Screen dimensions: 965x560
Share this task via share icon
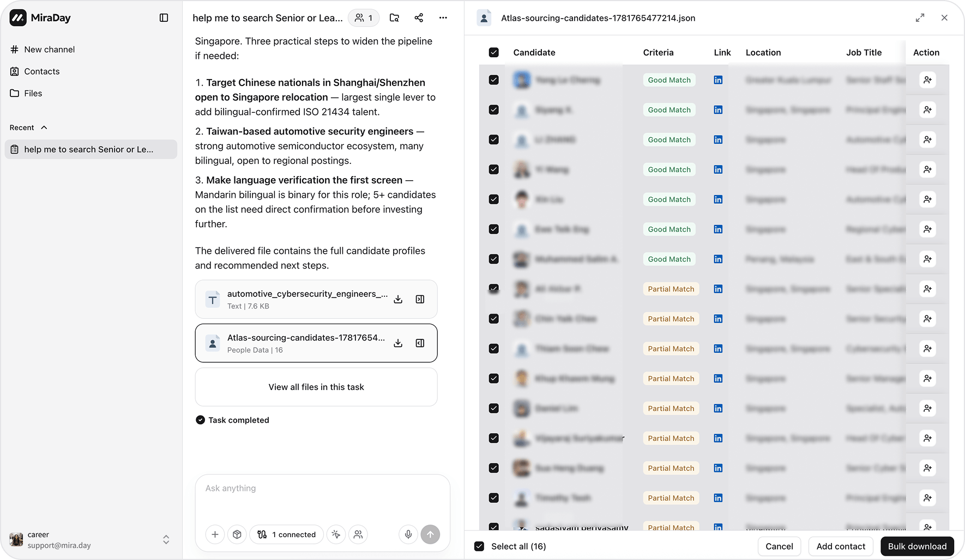point(419,18)
